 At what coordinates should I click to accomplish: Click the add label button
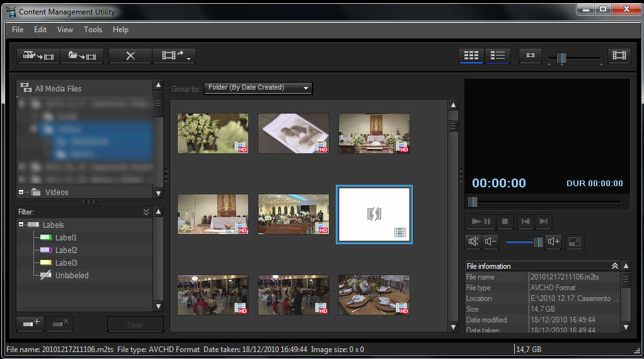coord(30,324)
